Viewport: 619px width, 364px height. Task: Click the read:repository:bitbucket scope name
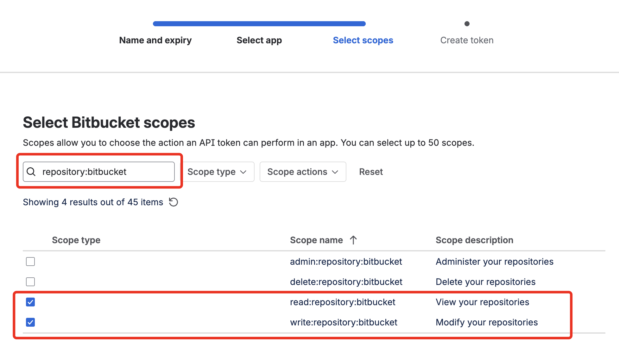point(343,302)
